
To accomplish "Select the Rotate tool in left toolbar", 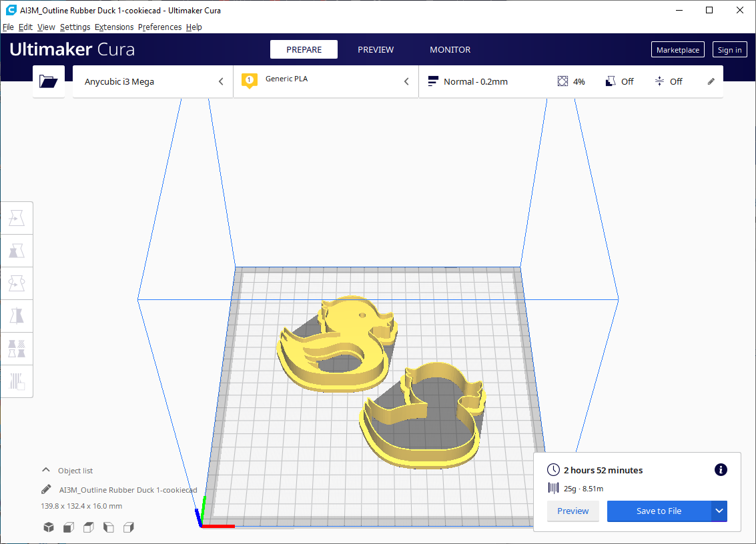I will click(17, 283).
